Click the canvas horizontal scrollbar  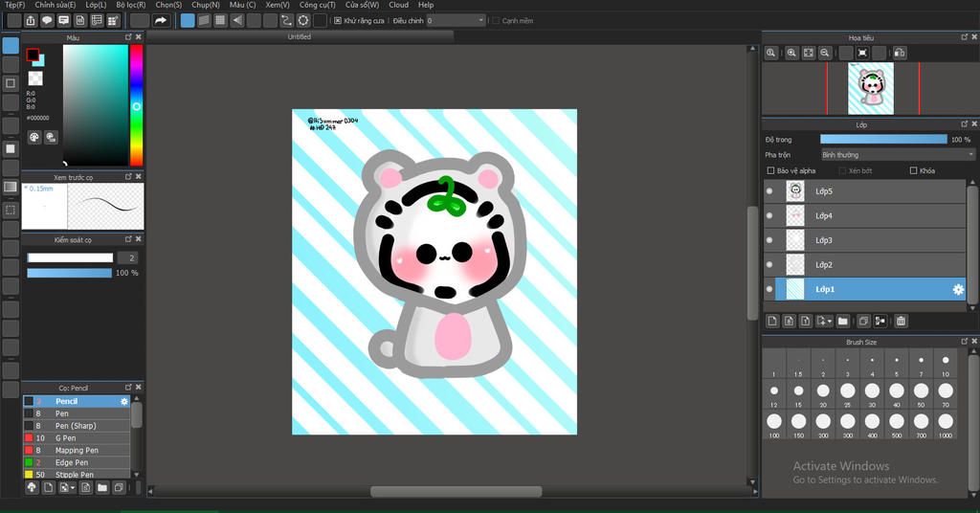coord(457,492)
